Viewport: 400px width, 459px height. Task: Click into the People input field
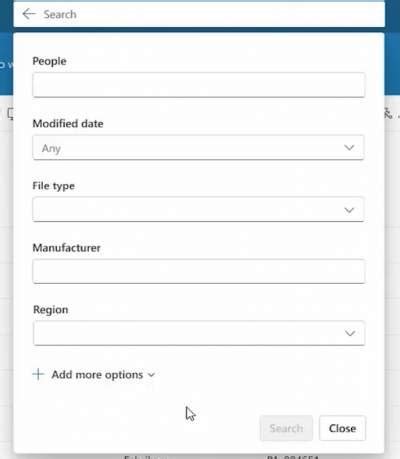(x=199, y=85)
